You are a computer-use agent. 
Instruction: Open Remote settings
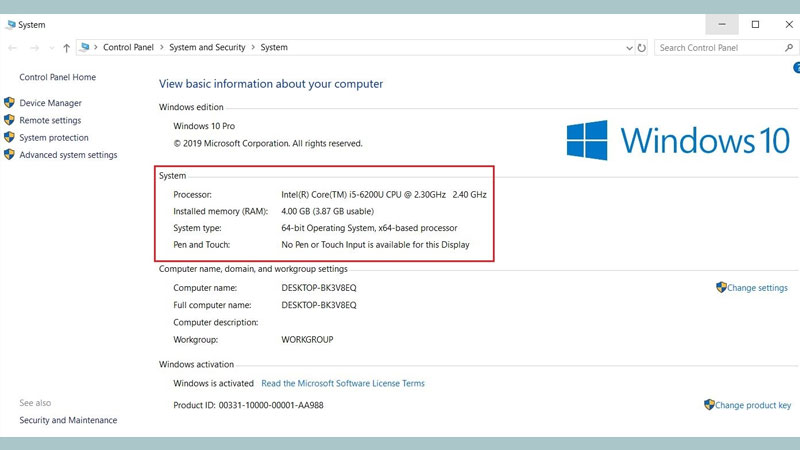tap(50, 120)
